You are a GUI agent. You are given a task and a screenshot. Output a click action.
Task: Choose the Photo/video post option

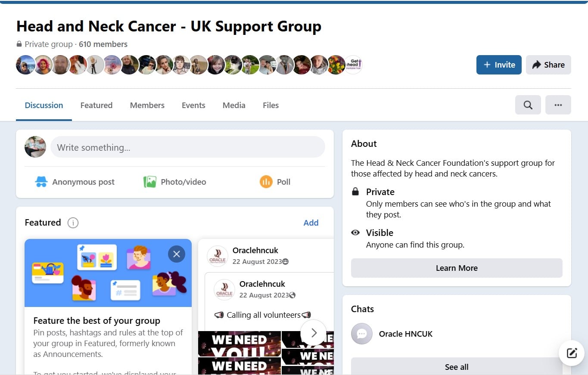point(175,182)
